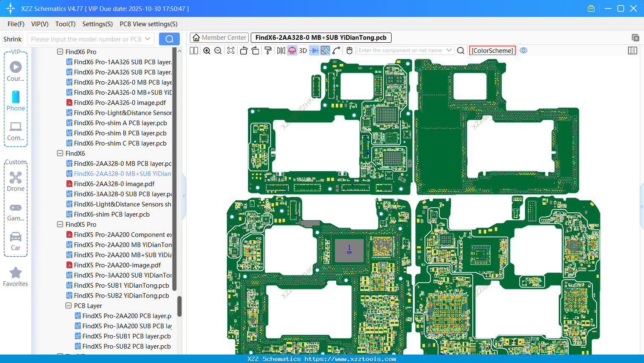Screen dimensions: 644x363
Task: Toggle the layer visibility eye icon
Action: 523,50
